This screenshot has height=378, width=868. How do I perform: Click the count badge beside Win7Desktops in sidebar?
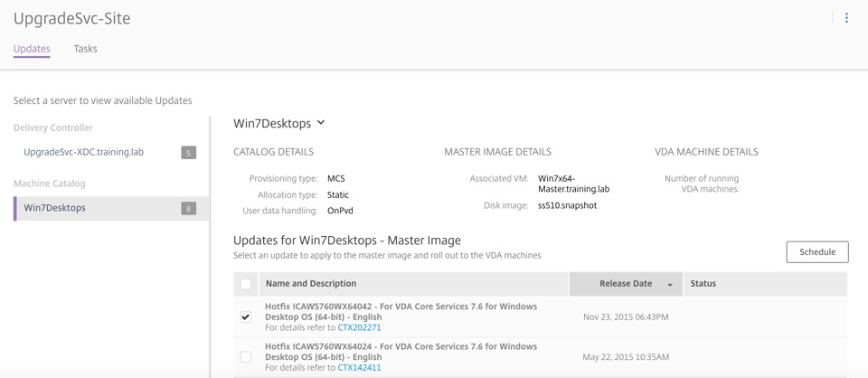pyautogui.click(x=188, y=208)
